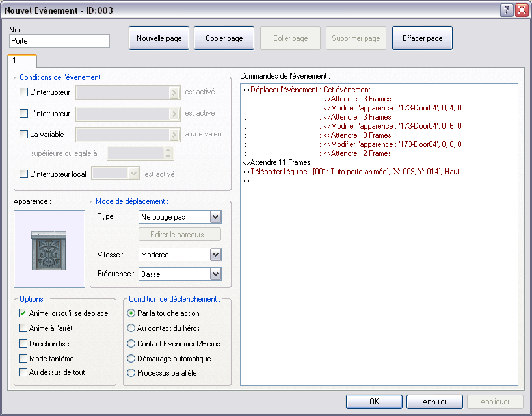Click the Supprimer page button

(x=356, y=38)
